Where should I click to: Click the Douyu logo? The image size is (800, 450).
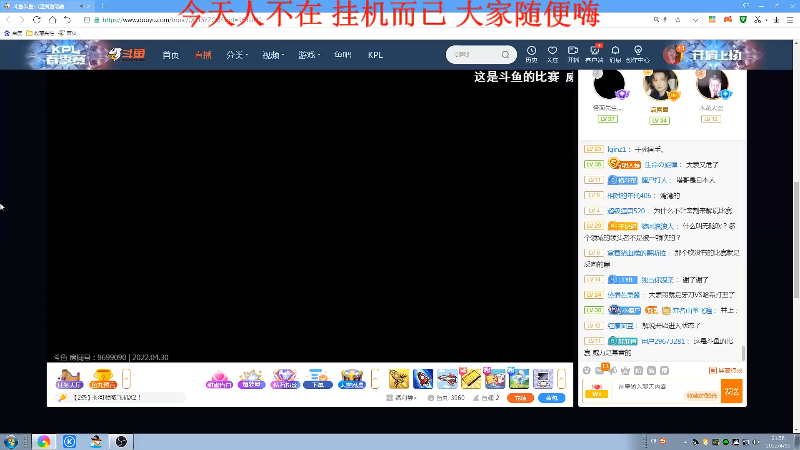coord(127,54)
